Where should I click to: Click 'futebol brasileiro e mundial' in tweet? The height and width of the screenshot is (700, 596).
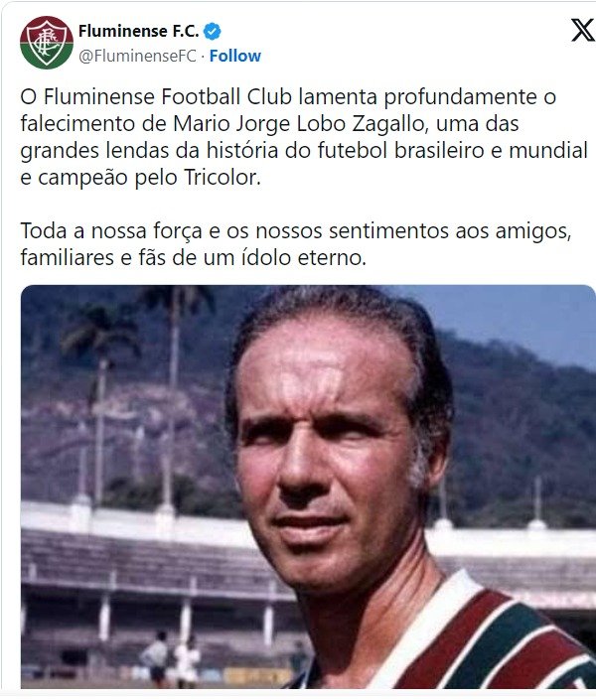click(x=453, y=151)
